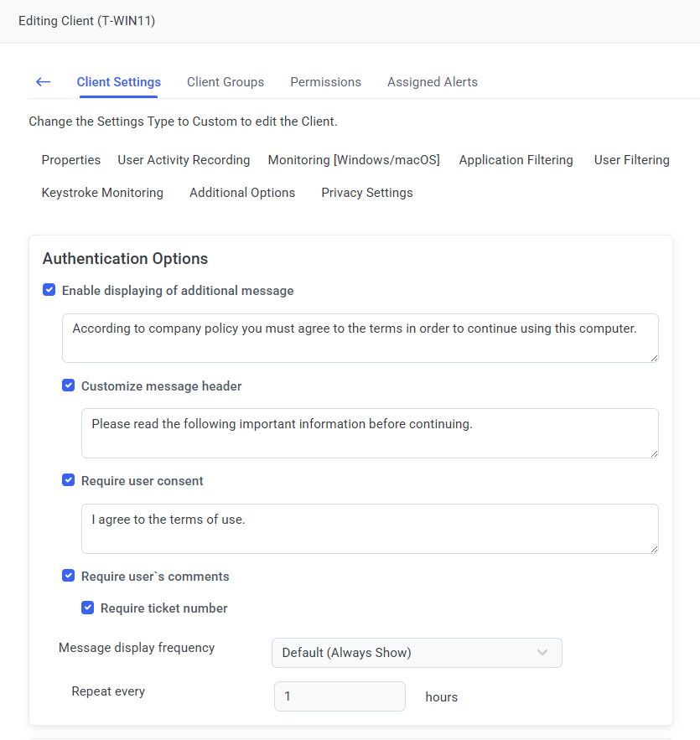Go to Assigned Alerts tab
700x740 pixels.
(x=433, y=82)
